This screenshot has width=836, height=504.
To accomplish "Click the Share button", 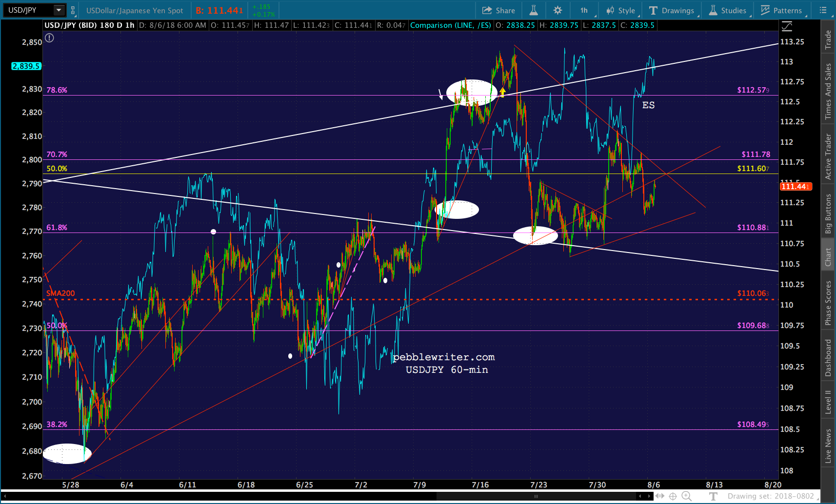I will (x=498, y=10).
